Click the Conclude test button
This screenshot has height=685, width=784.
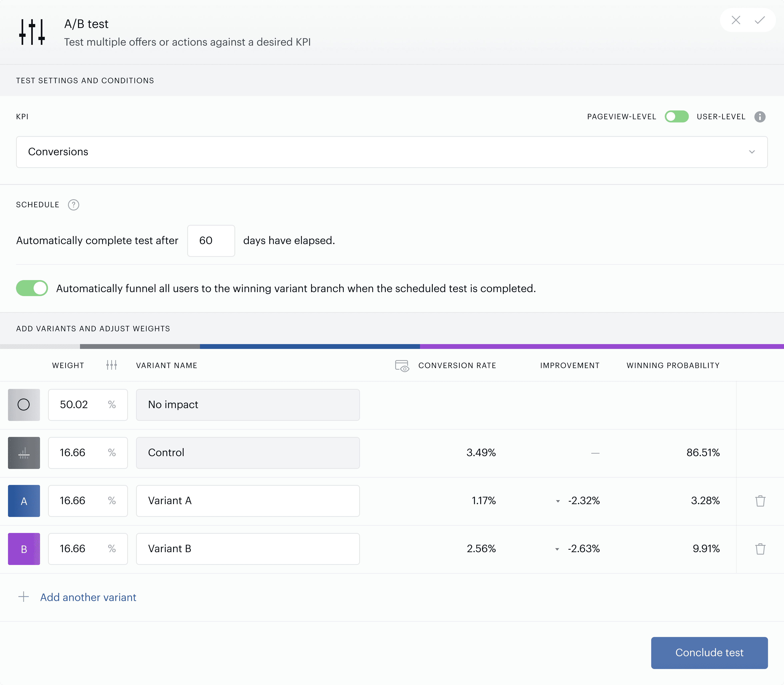tap(709, 653)
